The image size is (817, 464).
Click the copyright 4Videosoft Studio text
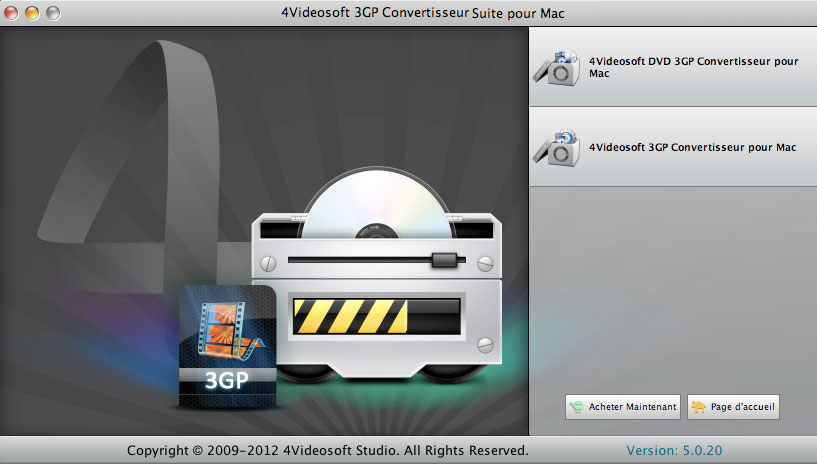pos(328,451)
